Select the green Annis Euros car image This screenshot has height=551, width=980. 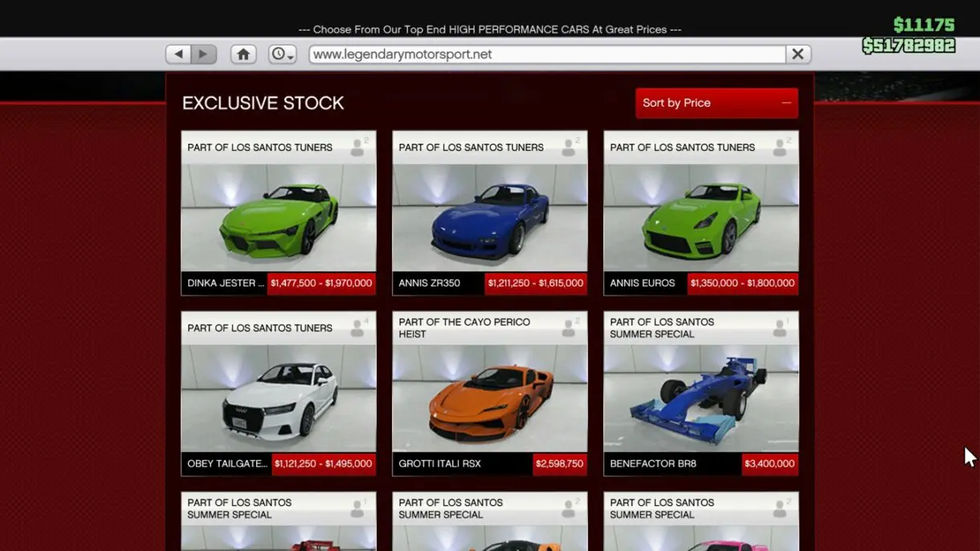[701, 218]
